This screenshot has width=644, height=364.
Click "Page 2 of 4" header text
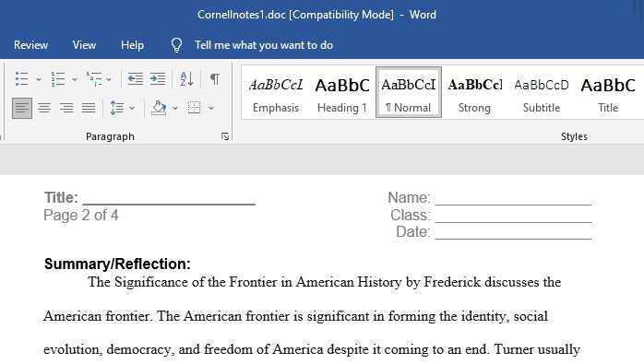click(81, 215)
